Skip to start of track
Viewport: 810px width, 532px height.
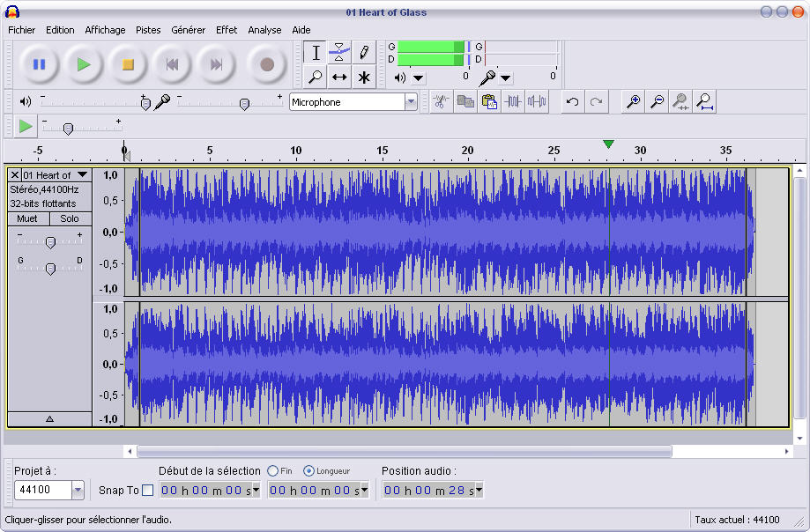(172, 64)
